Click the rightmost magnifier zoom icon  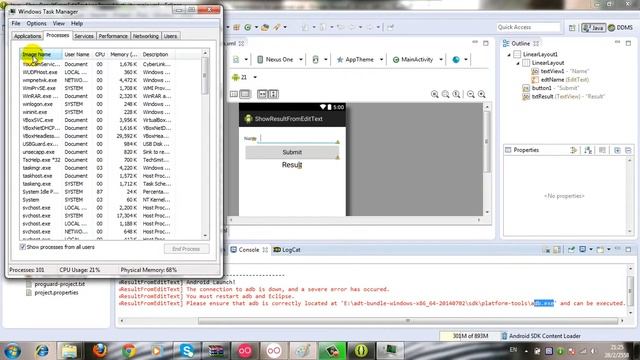pyautogui.click(x=482, y=94)
